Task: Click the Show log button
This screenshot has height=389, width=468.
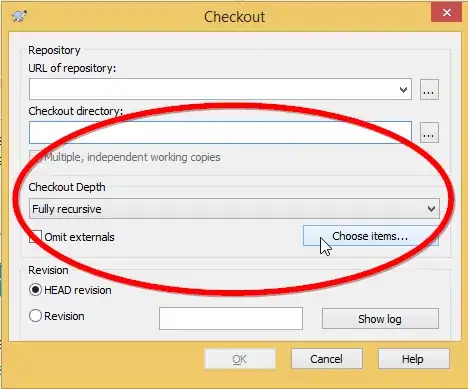Action: click(x=380, y=319)
